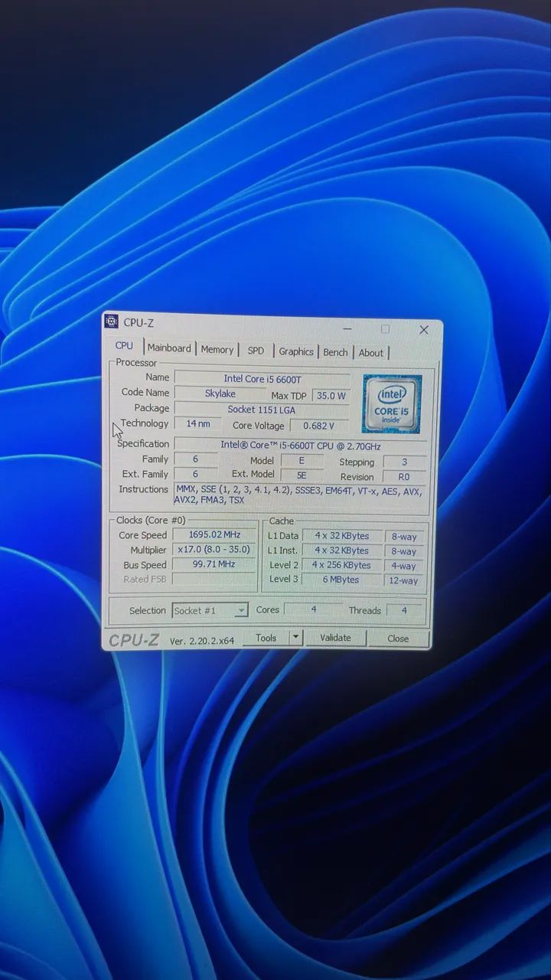Click the L1 Data value 4 x 32 KBytes

pyautogui.click(x=341, y=536)
